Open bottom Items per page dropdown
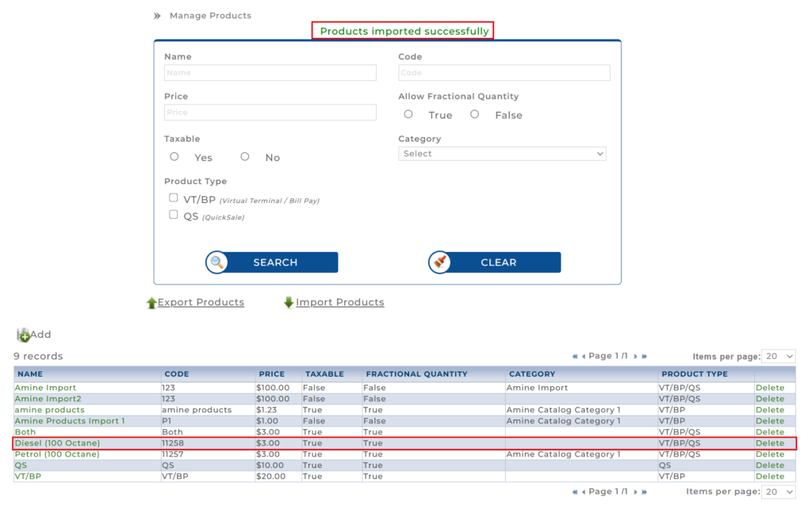 778,492
